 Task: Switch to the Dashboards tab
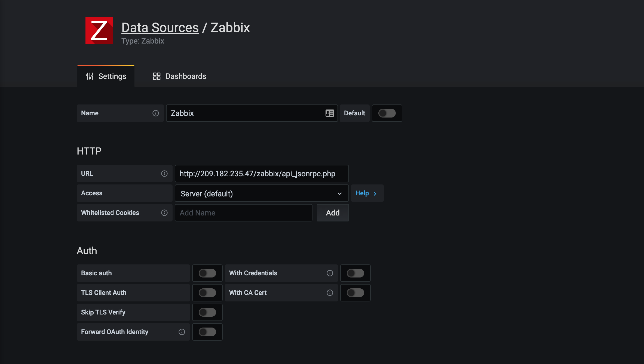(180, 76)
